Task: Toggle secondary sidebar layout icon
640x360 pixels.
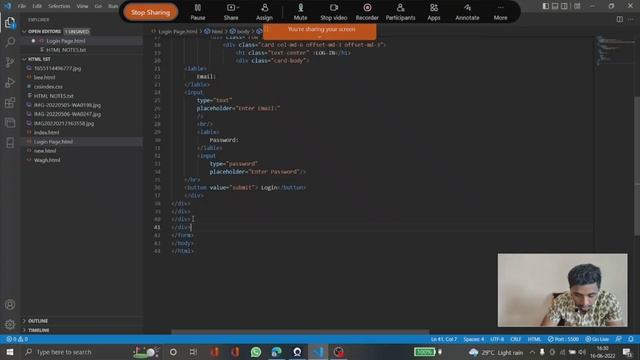Action: (564, 6)
